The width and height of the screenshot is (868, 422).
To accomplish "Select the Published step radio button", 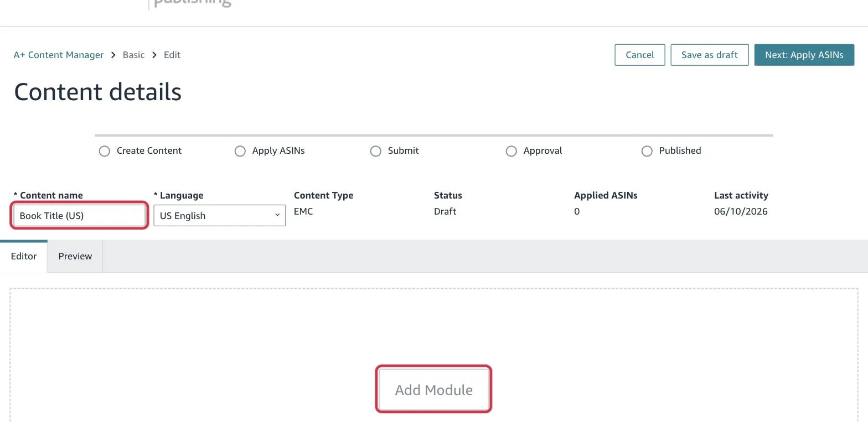I will pyautogui.click(x=647, y=151).
